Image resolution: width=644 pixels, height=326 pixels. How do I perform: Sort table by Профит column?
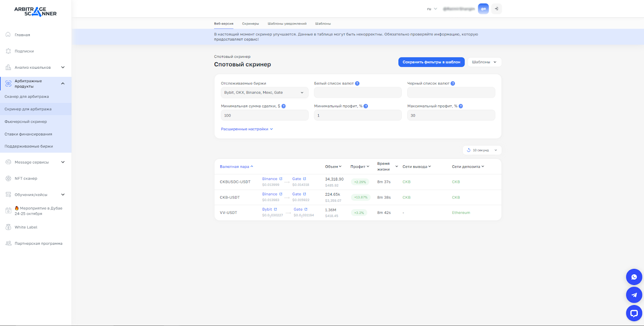[360, 166]
